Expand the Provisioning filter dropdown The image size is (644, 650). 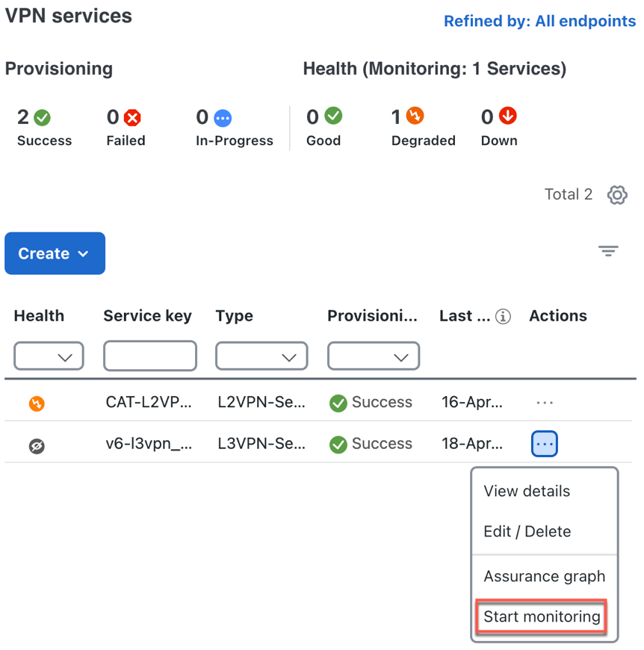tap(374, 357)
